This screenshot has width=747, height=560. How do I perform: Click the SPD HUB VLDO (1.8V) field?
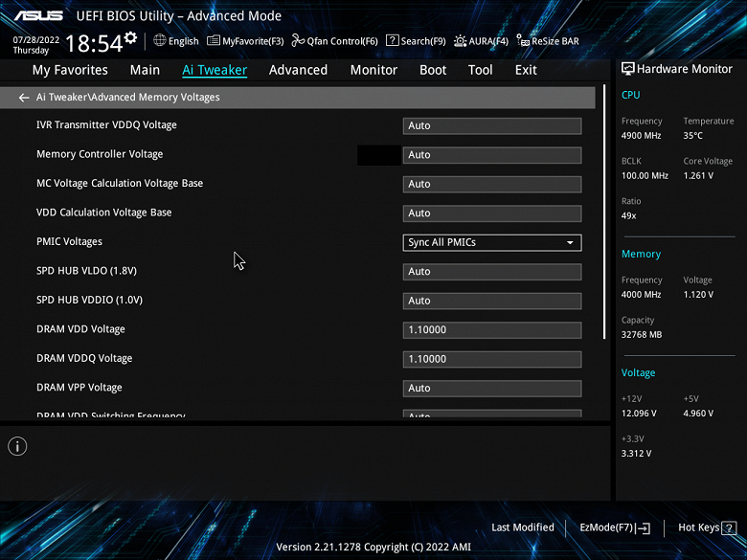tap(492, 272)
